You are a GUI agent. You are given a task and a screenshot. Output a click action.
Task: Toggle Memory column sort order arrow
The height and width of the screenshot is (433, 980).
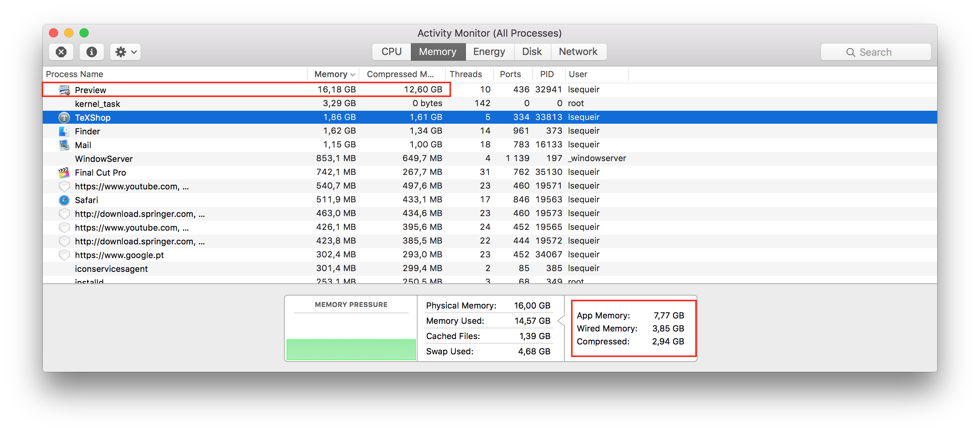(x=353, y=74)
